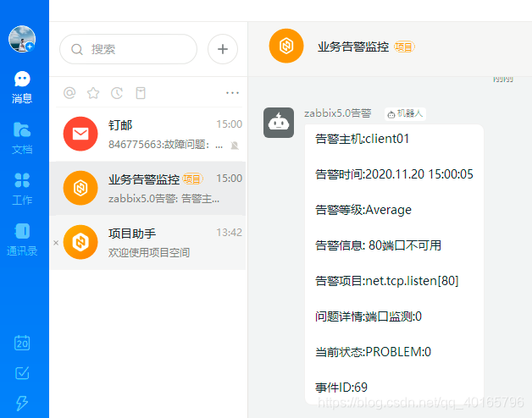The width and height of the screenshot is (532, 418).
Task: Open the notes clipboard filter icon
Action: click(141, 92)
